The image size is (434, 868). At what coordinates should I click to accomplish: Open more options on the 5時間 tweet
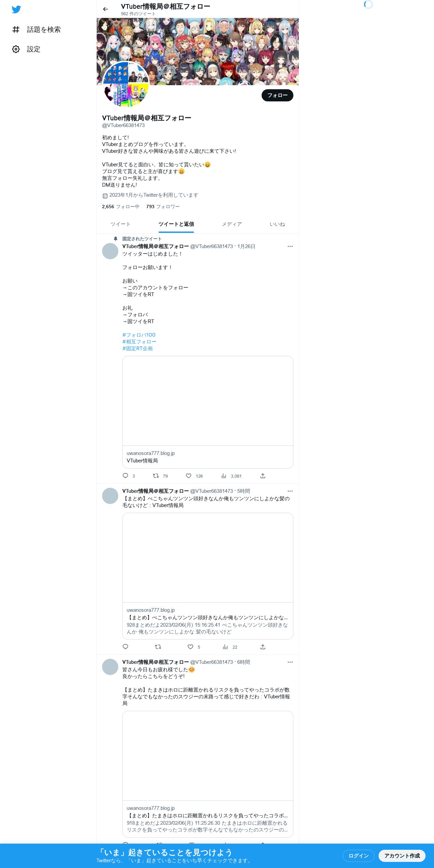click(290, 491)
